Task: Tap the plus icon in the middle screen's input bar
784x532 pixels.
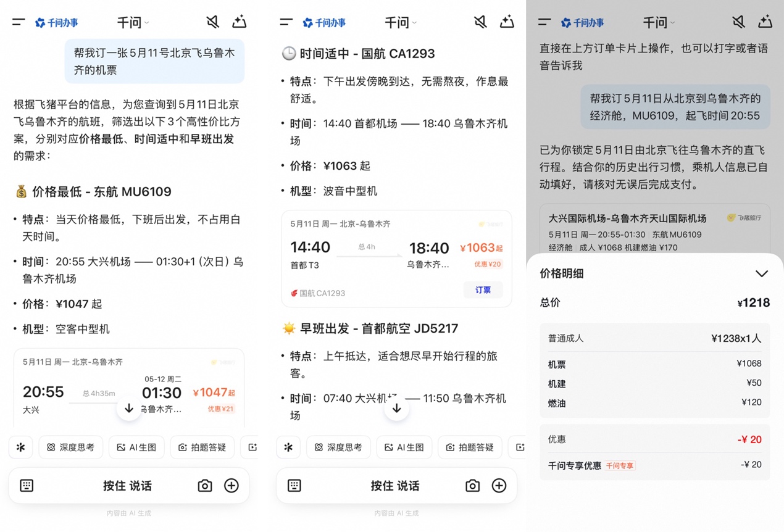Action: (499, 486)
